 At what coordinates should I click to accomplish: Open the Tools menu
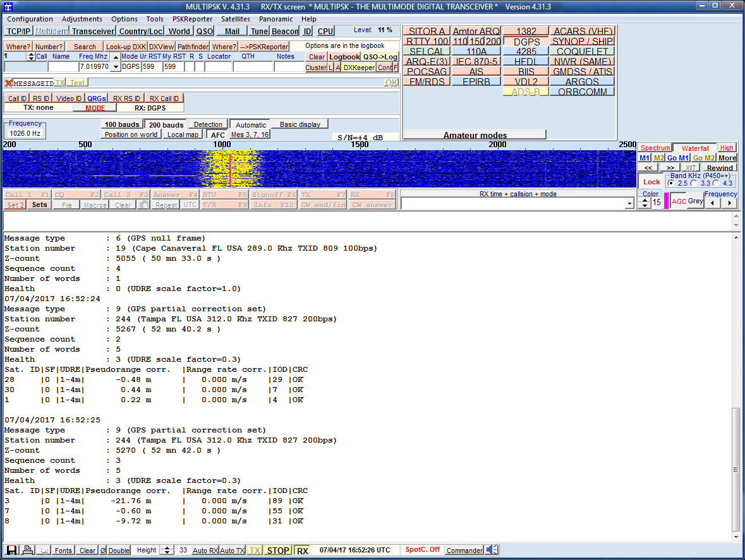(155, 19)
